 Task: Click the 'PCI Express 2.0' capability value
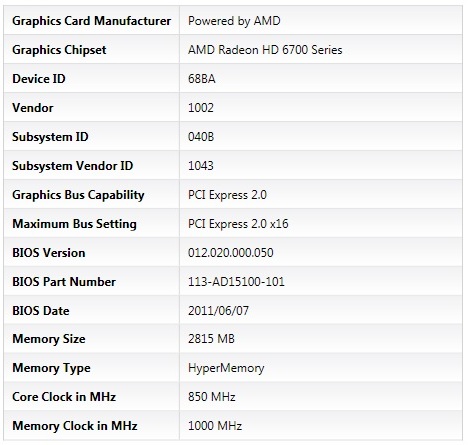click(x=227, y=195)
